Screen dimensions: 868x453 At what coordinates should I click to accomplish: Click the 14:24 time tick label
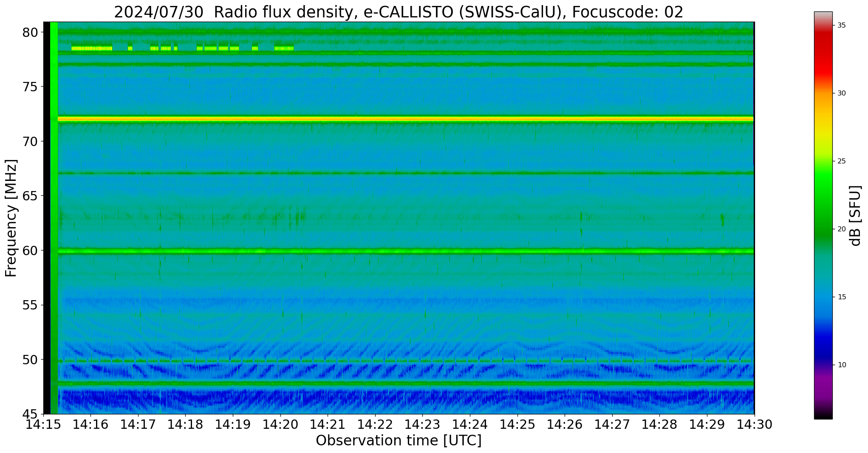click(469, 425)
